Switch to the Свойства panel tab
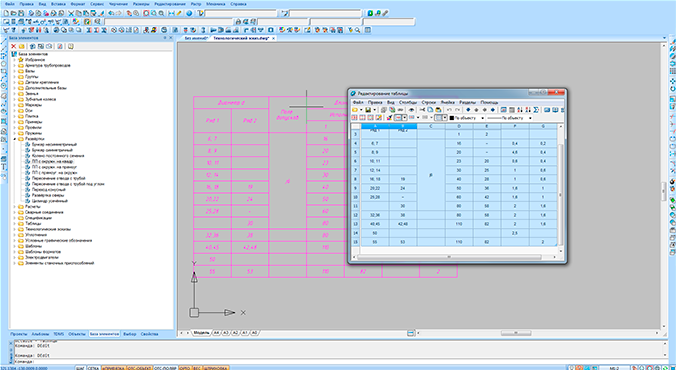 (149, 334)
